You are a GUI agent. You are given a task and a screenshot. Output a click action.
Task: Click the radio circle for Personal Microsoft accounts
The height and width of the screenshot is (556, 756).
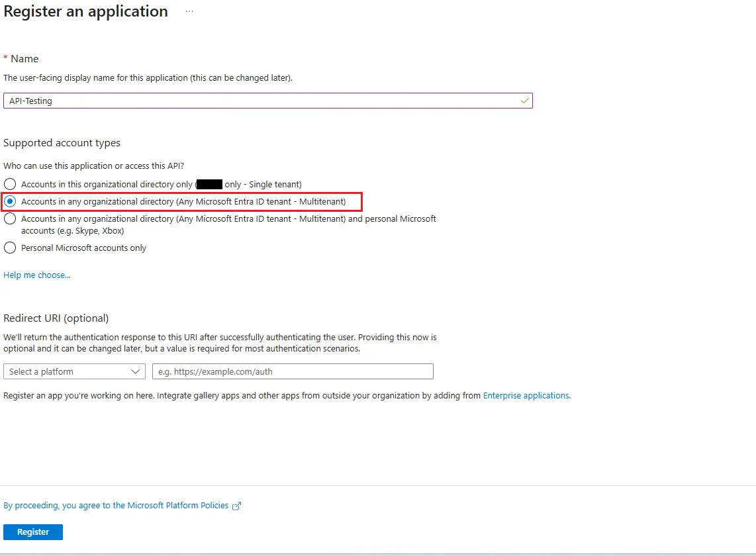tap(10, 248)
